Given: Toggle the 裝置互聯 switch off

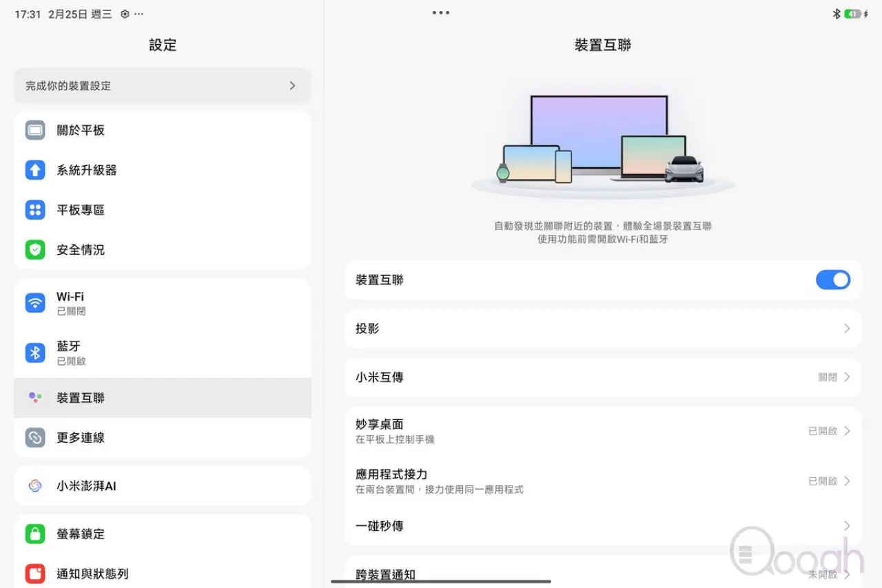Looking at the screenshot, I should click(832, 280).
